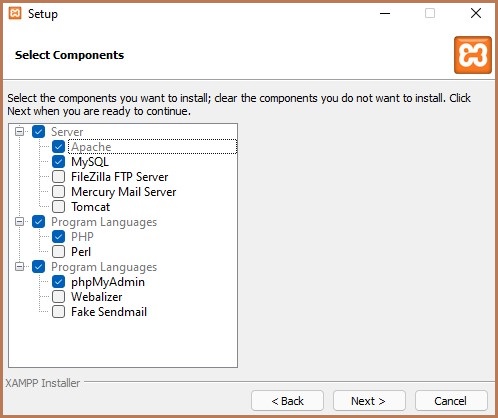
Task: Select the Perl tree label
Action: pyautogui.click(x=81, y=252)
